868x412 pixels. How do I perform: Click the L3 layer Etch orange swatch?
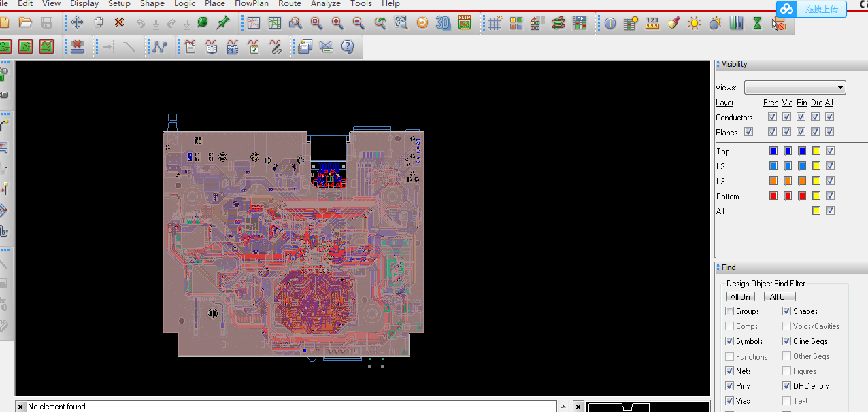(773, 181)
